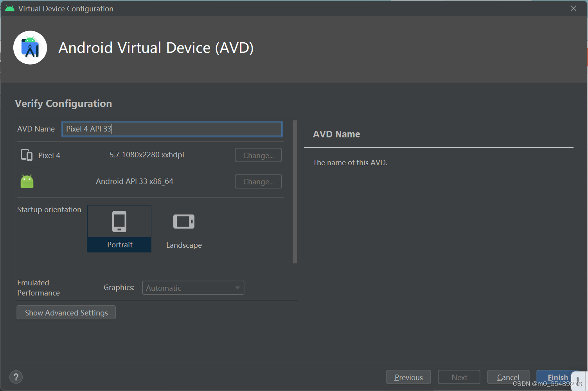588x391 pixels.
Task: Cancel the virtual device configuration
Action: point(508,377)
